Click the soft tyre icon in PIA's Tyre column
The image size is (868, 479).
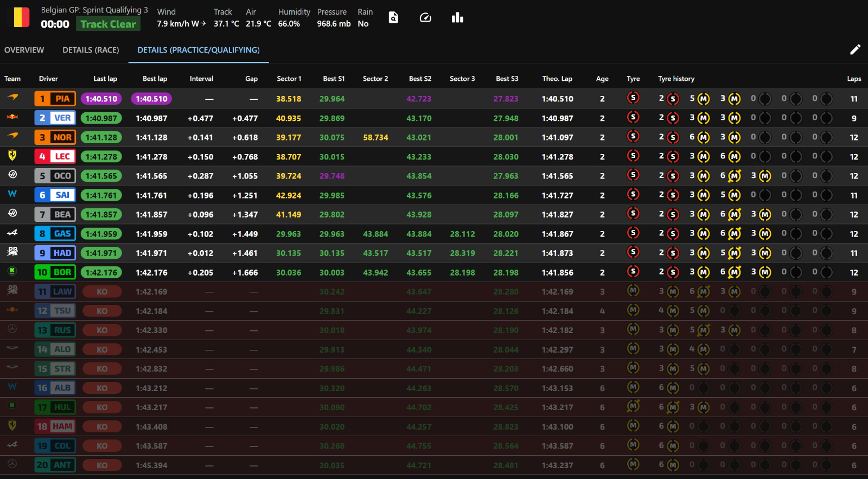(x=633, y=98)
